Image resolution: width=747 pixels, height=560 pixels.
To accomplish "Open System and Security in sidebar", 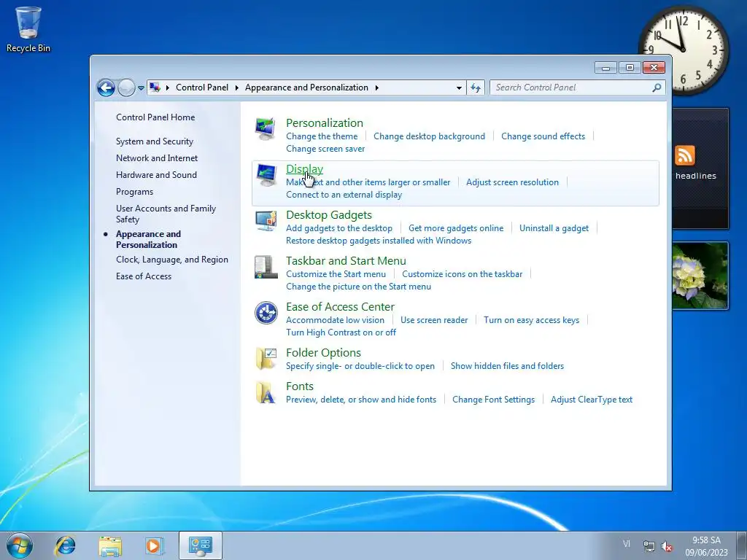I will tap(155, 141).
